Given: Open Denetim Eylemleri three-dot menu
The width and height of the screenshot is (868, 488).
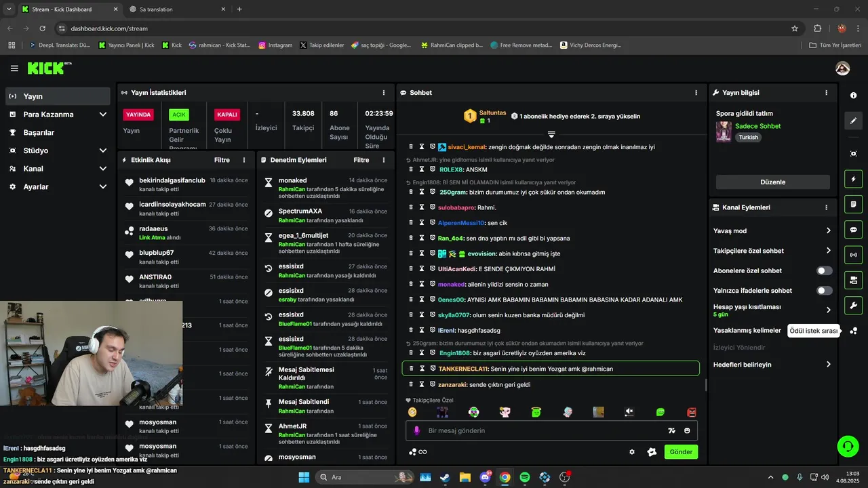Looking at the screenshot, I should click(x=384, y=160).
